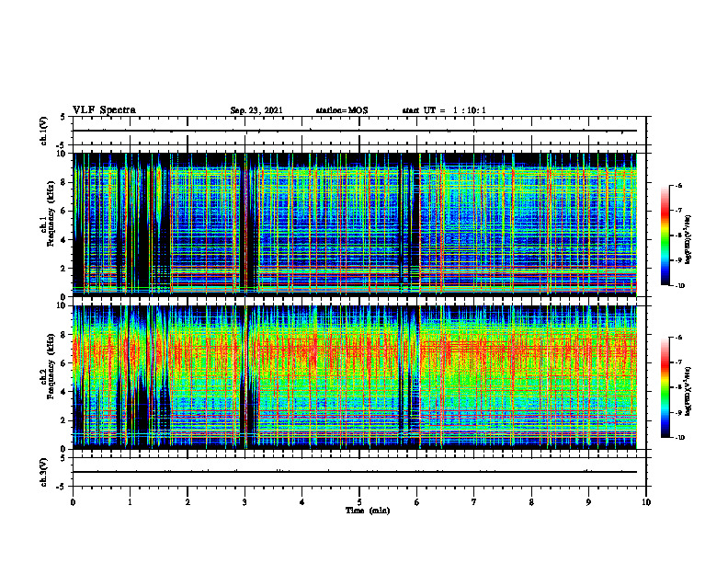This screenshot has width=728, height=563.
Task: Click time-axis tick label '9' at bottom
Action: click(588, 502)
